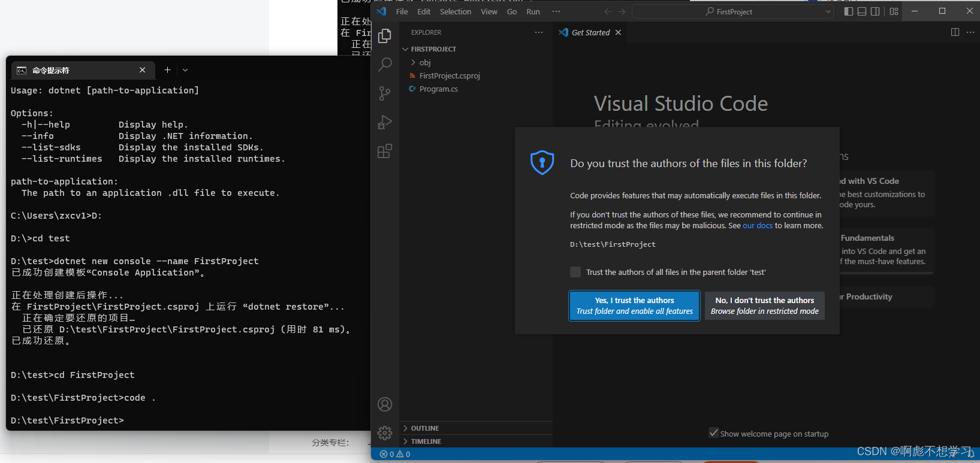This screenshot has width=980, height=463.
Task: Open the Explorer view in activity bar
Action: [385, 36]
